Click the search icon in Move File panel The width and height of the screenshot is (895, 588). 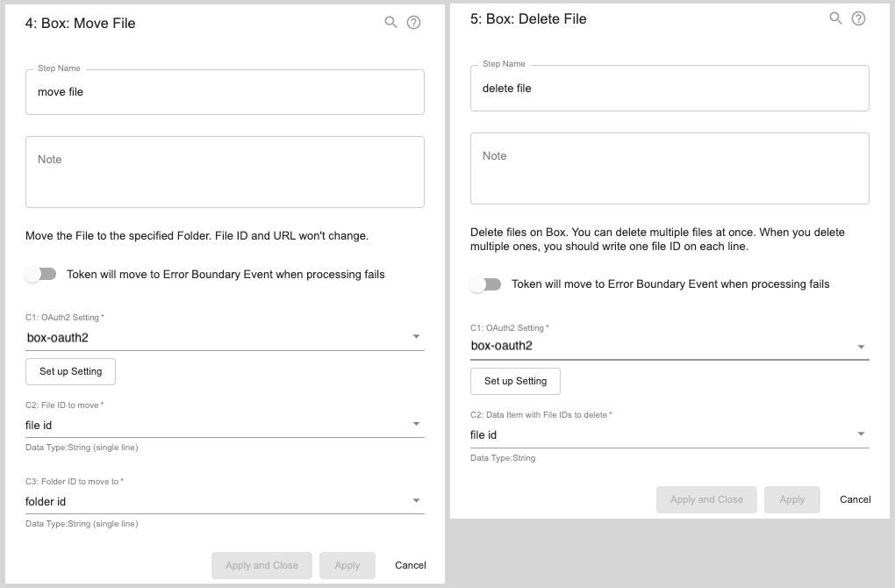pyautogui.click(x=391, y=23)
